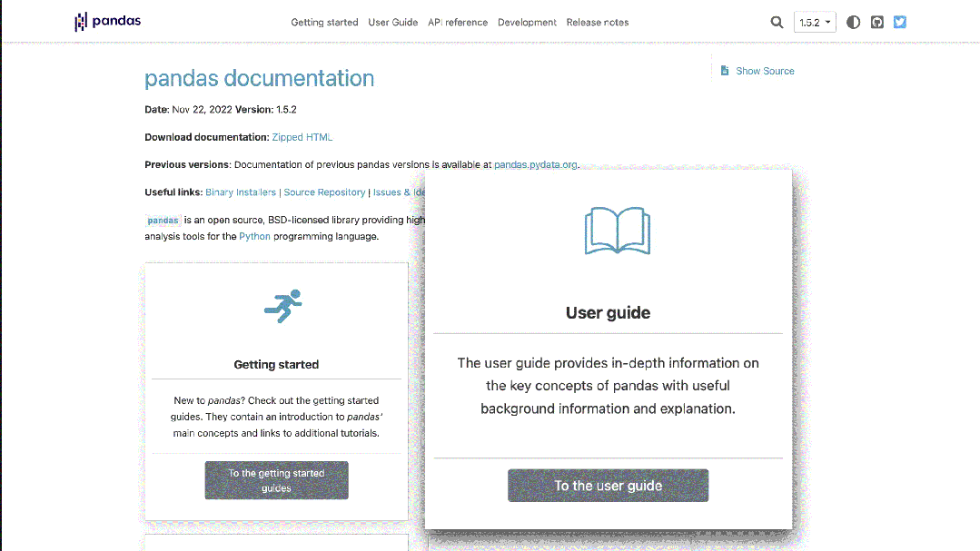The width and height of the screenshot is (980, 551).
Task: Open API reference in the navbar
Action: (x=458, y=23)
